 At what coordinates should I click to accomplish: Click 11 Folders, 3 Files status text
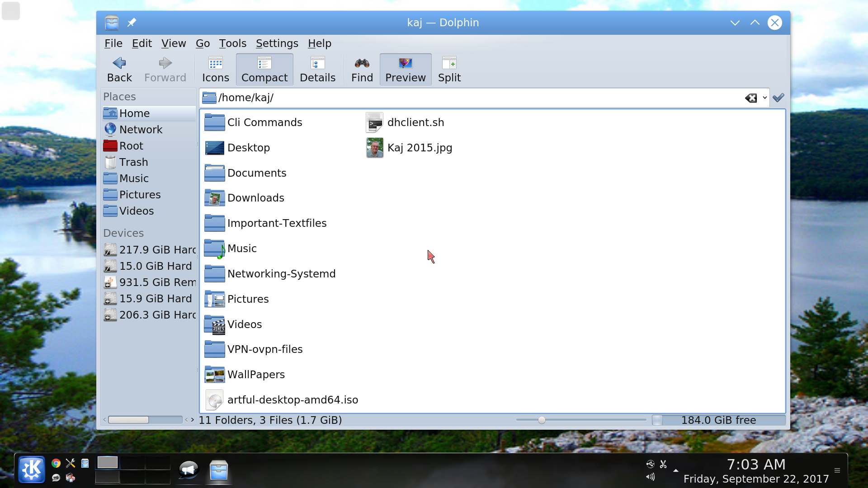coord(270,420)
